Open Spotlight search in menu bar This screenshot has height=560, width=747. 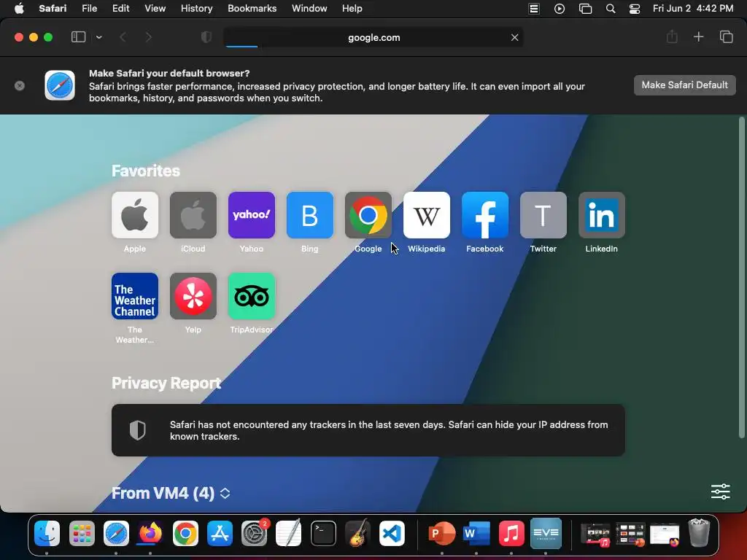tap(611, 9)
